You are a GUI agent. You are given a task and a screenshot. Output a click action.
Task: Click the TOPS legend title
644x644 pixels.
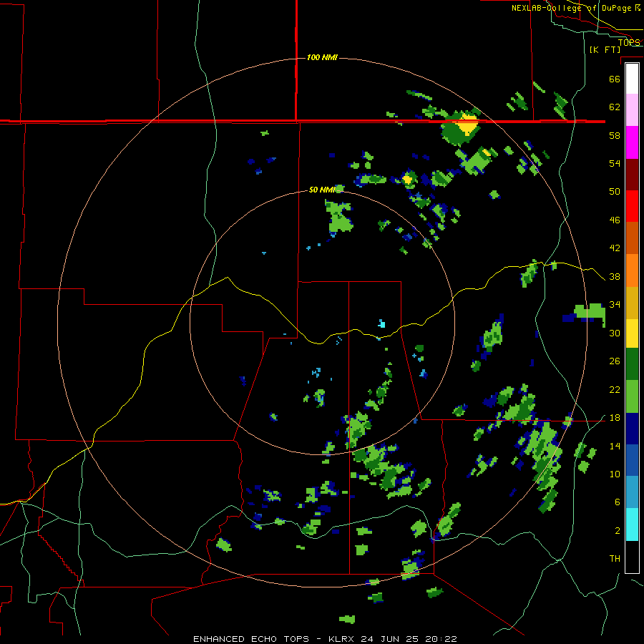point(629,42)
